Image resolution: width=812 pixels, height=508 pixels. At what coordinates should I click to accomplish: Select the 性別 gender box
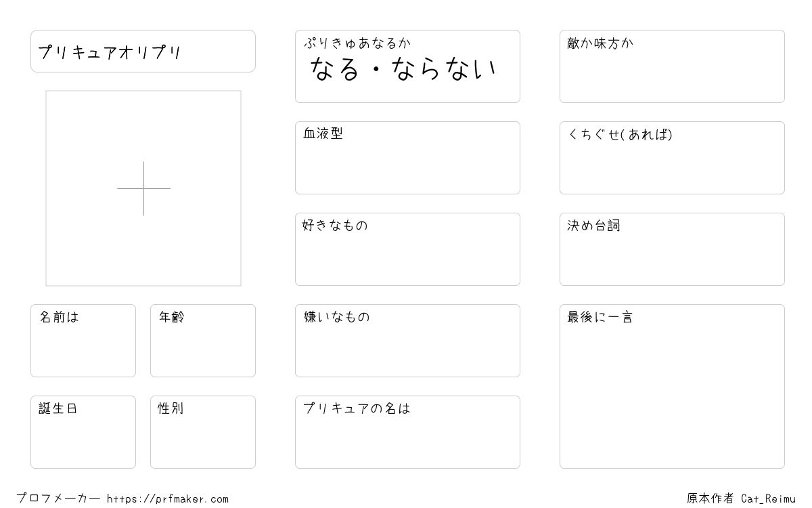[x=203, y=432]
